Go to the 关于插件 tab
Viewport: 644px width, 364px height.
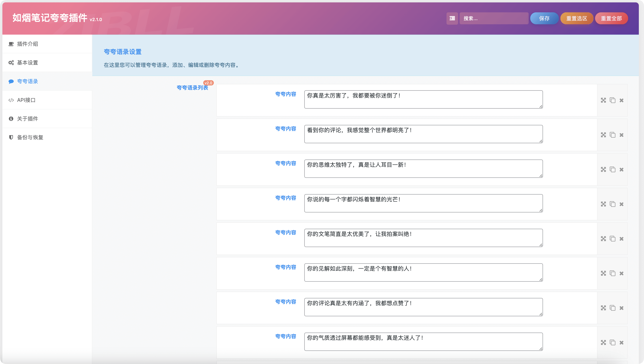[27, 119]
